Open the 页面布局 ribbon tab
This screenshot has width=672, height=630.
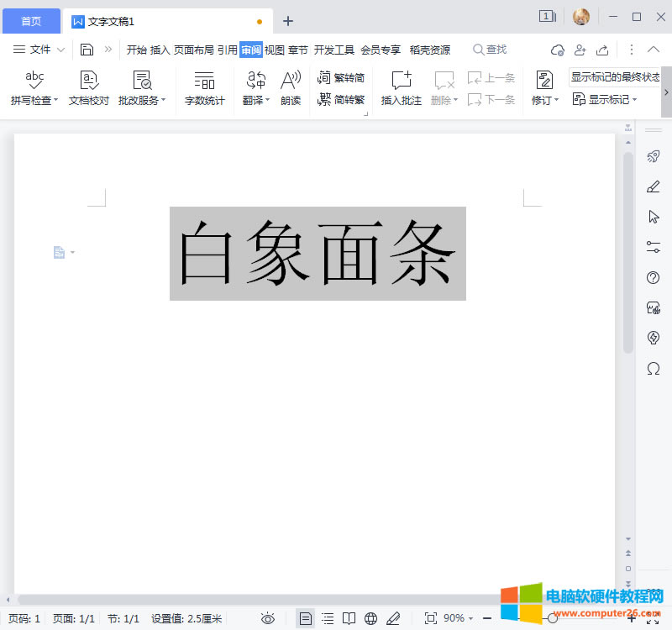pos(194,50)
